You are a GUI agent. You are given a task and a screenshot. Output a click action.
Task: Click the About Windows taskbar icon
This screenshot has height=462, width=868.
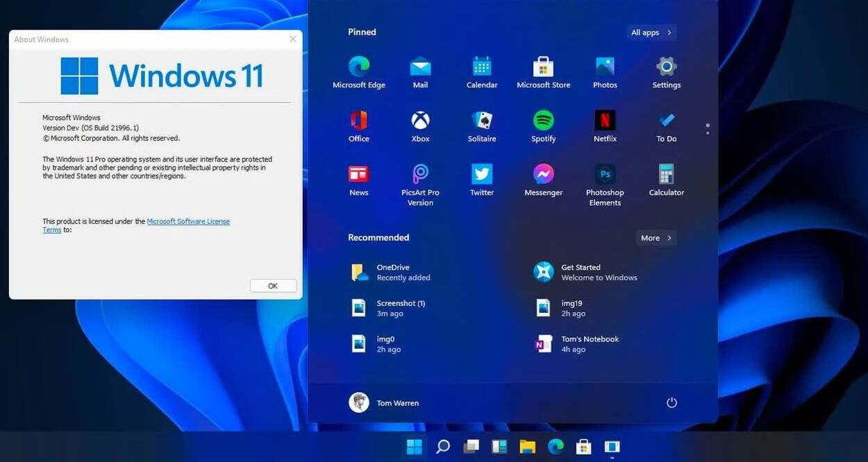(612, 447)
